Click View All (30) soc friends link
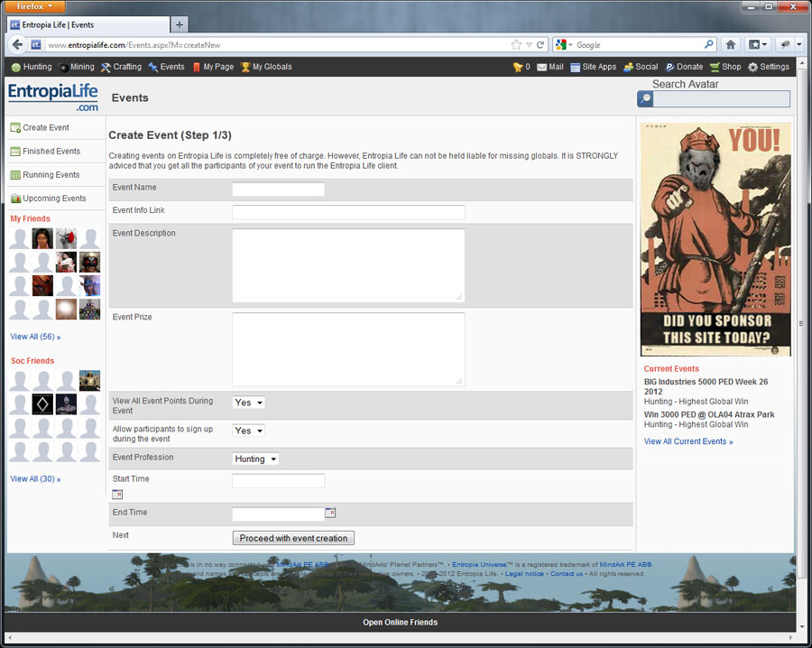This screenshot has height=648, width=812. click(35, 479)
